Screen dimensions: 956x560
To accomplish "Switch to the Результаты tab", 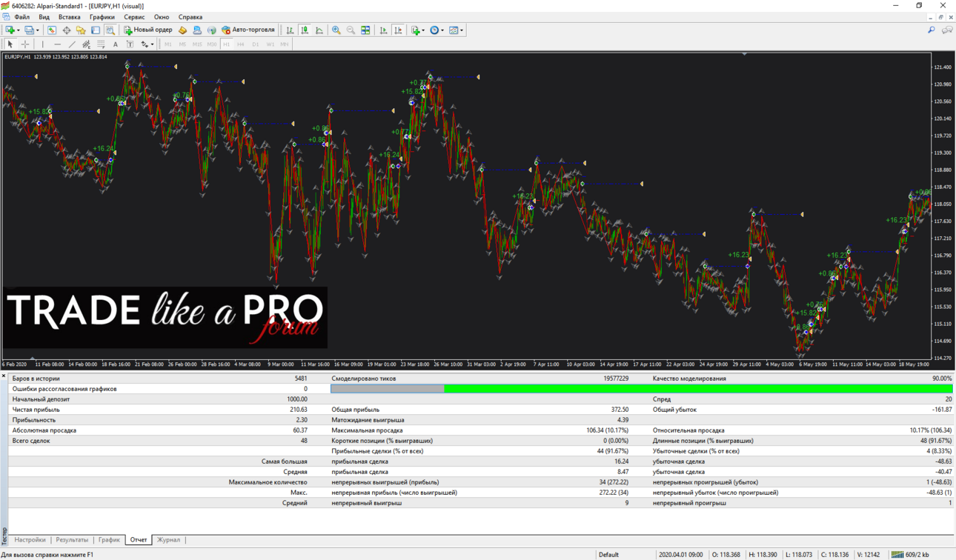I will (x=72, y=540).
